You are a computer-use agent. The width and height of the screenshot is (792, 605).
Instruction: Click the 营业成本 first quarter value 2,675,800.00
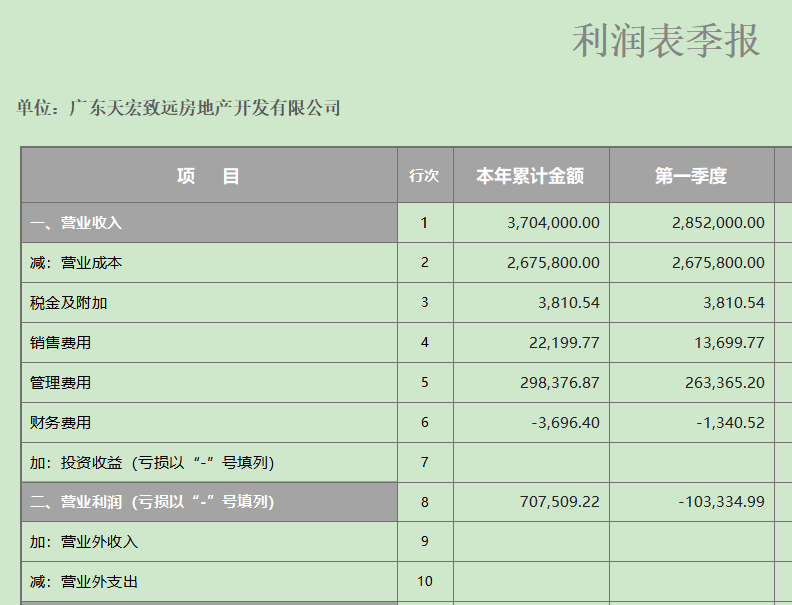(692, 263)
